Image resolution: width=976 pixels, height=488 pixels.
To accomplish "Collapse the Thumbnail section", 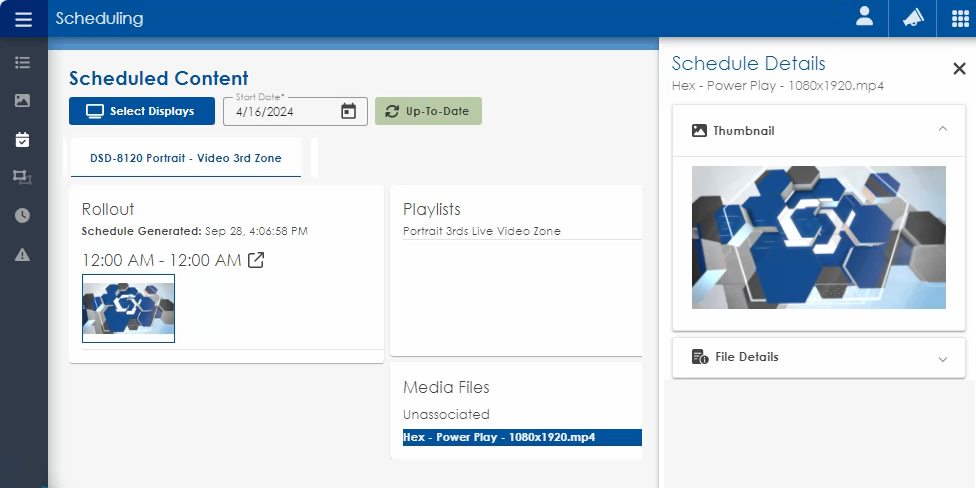I will tap(942, 130).
